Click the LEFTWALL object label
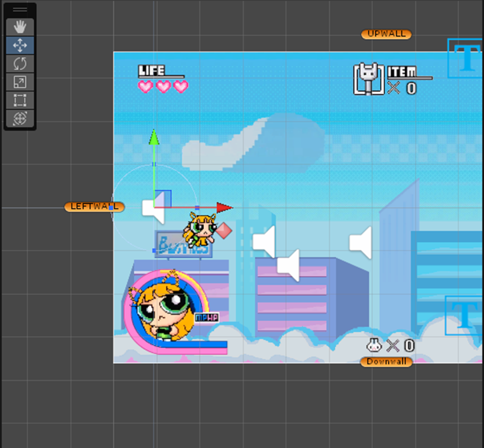The height and width of the screenshot is (448, 484). point(94,206)
